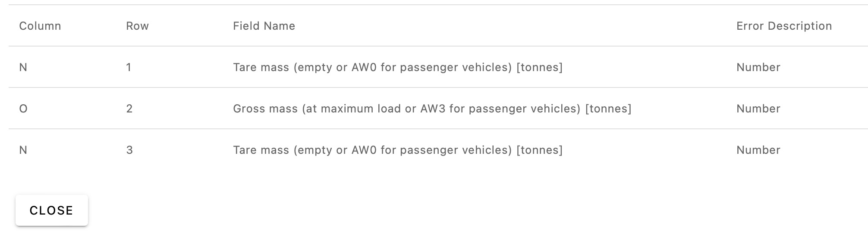The height and width of the screenshot is (243, 868).
Task: Click the Number error description for row 3
Action: (x=758, y=150)
